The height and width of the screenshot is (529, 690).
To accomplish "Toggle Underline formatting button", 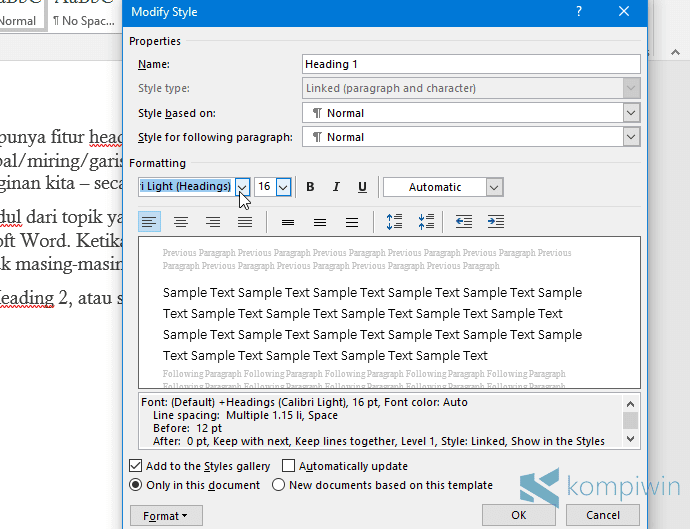I will click(x=362, y=187).
